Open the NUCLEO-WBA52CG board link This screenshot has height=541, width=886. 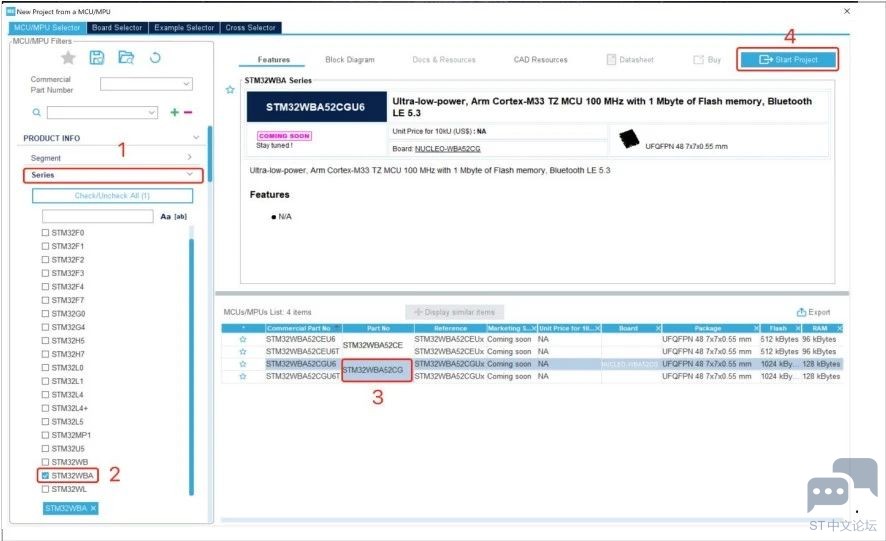448,149
